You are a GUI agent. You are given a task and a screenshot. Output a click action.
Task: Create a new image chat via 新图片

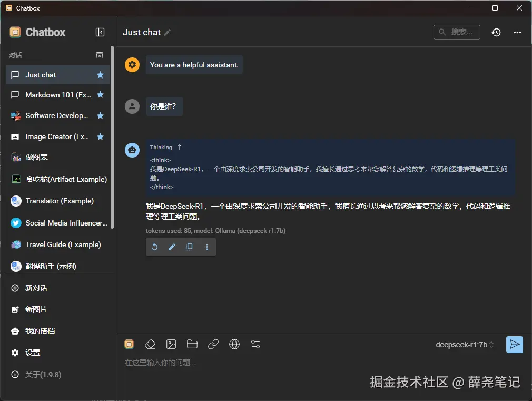pyautogui.click(x=58, y=309)
